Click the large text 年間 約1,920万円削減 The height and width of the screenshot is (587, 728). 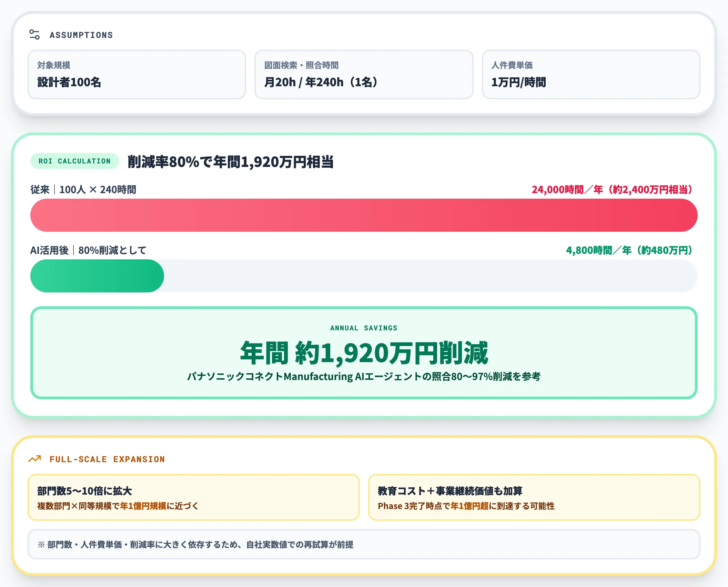(364, 353)
